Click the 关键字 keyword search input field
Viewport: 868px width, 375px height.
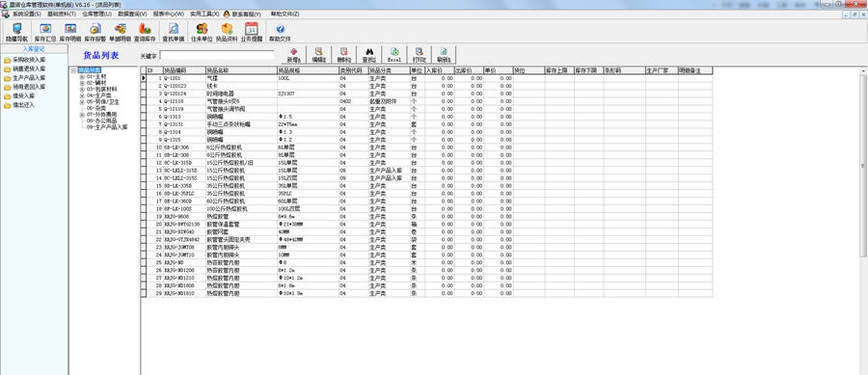click(216, 55)
